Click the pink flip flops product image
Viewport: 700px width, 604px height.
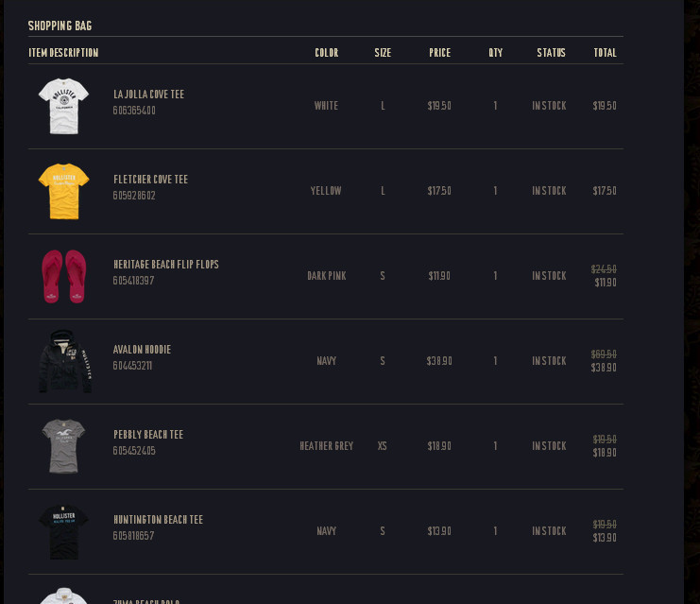click(x=63, y=276)
